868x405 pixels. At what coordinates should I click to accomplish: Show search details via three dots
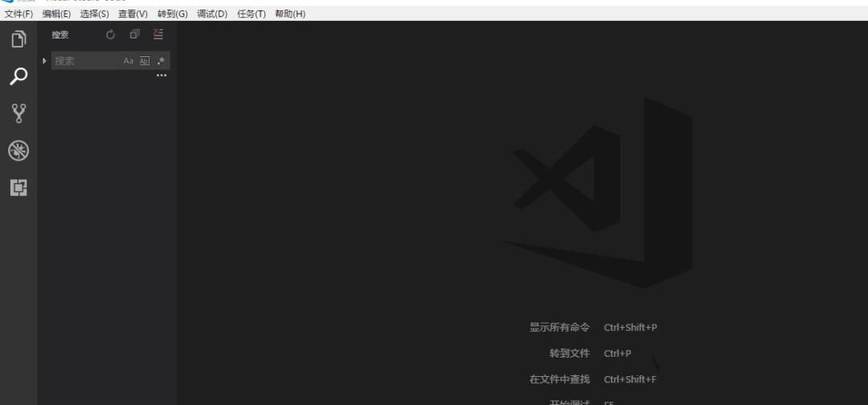[x=162, y=76]
